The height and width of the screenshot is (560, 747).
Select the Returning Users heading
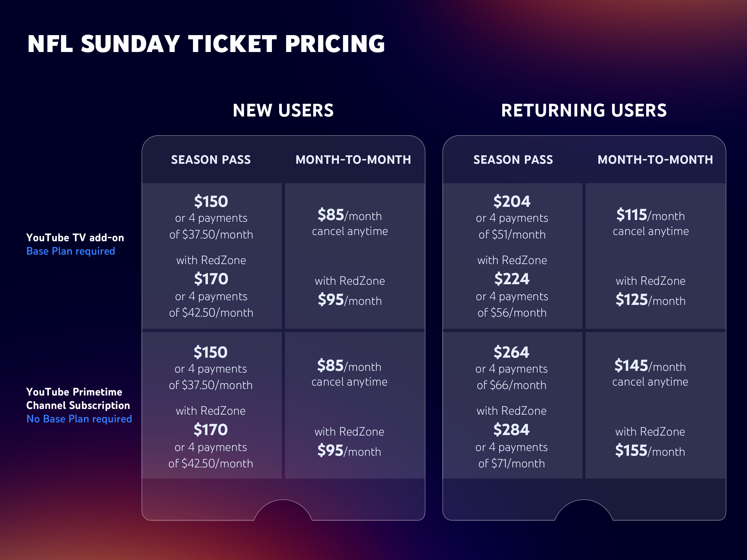coord(584,110)
